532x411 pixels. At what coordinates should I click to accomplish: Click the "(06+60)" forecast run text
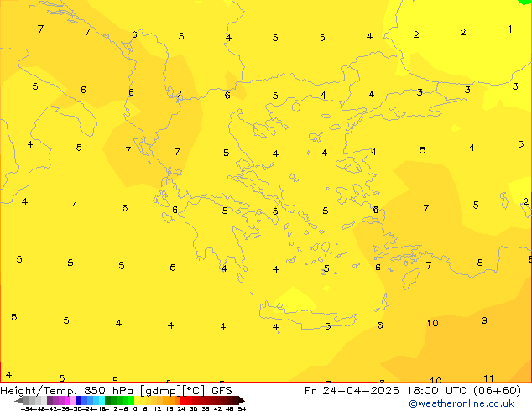[497, 391]
